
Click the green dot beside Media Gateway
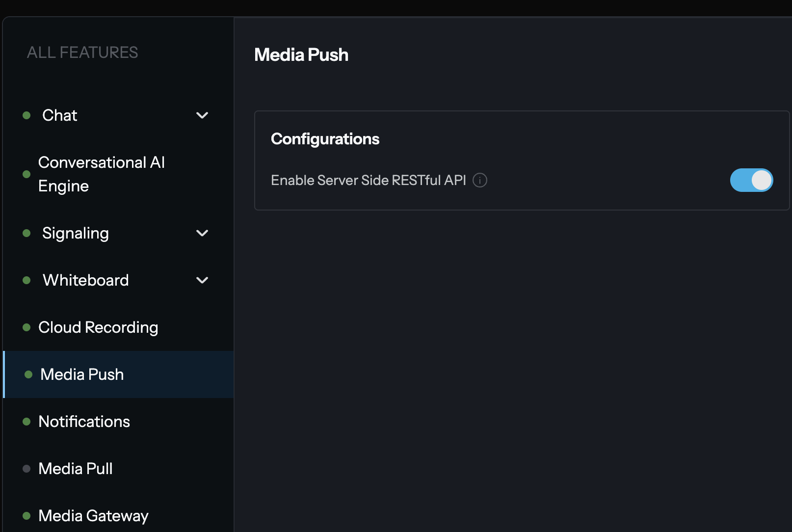point(26,516)
